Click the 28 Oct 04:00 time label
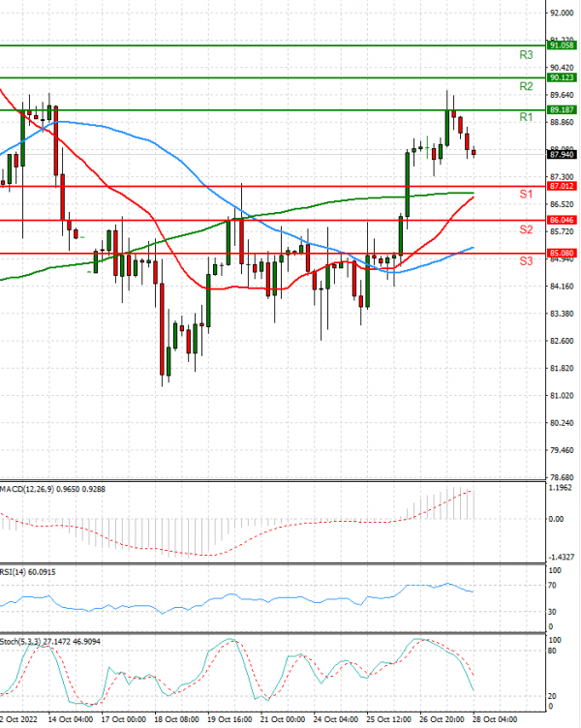The image size is (581, 728). [x=495, y=719]
